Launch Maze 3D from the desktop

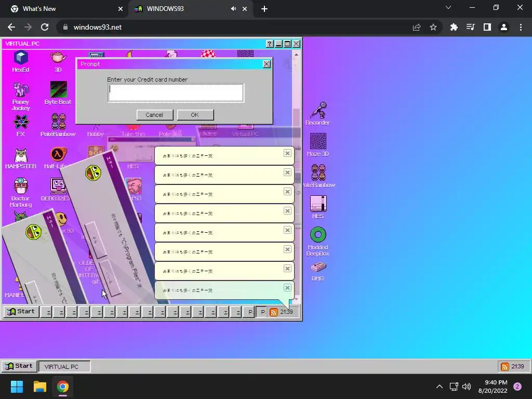(x=317, y=144)
